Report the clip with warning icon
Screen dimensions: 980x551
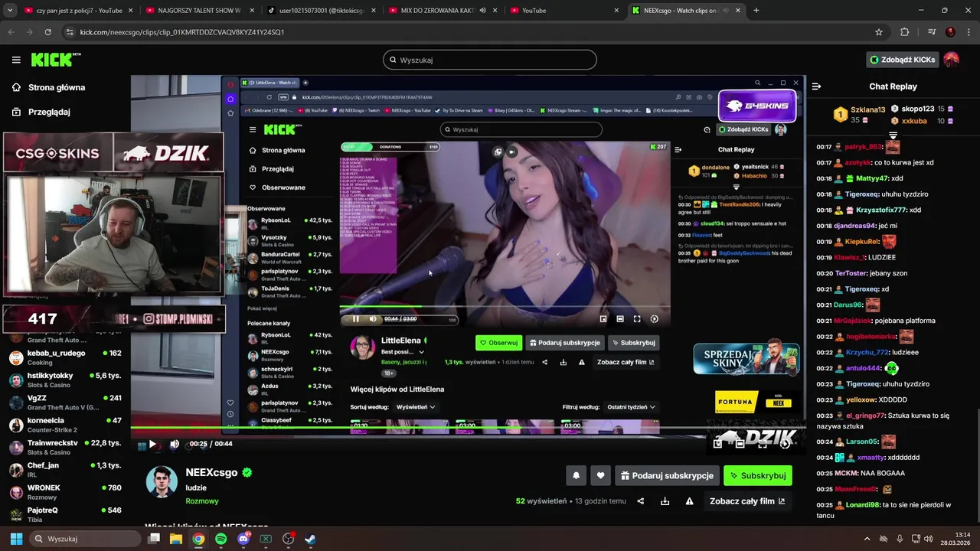(689, 501)
